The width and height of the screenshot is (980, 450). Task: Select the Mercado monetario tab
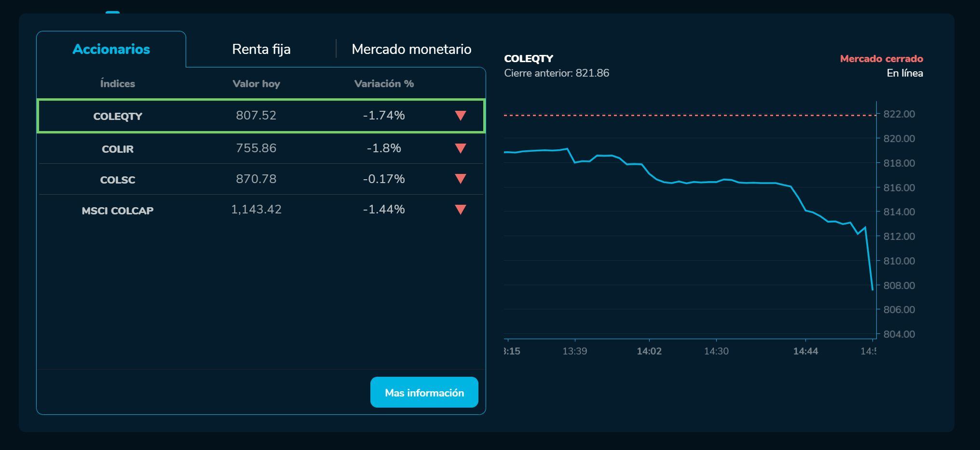tap(411, 49)
